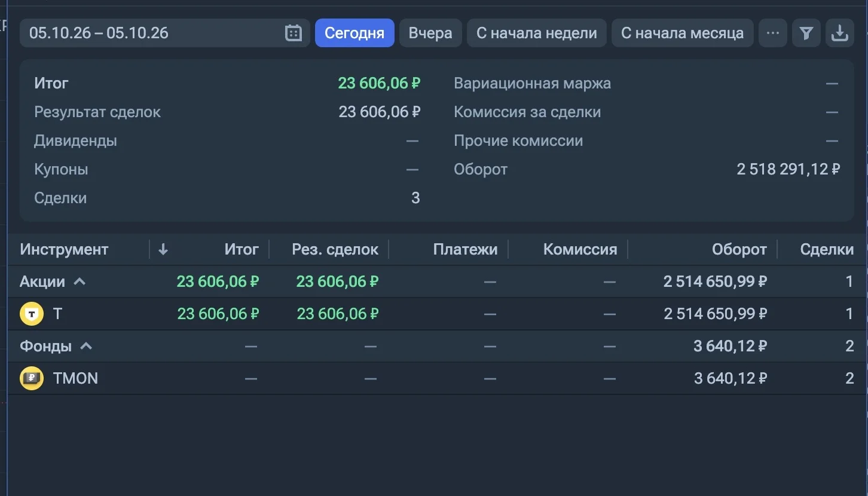Select the Вчера period tab
The width and height of the screenshot is (868, 496).
click(430, 33)
